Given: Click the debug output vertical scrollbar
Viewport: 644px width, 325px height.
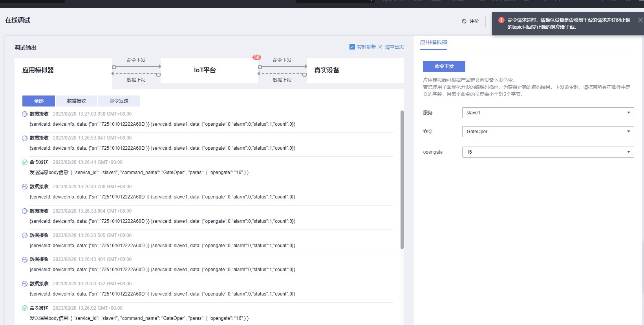Looking at the screenshot, I should [x=402, y=180].
